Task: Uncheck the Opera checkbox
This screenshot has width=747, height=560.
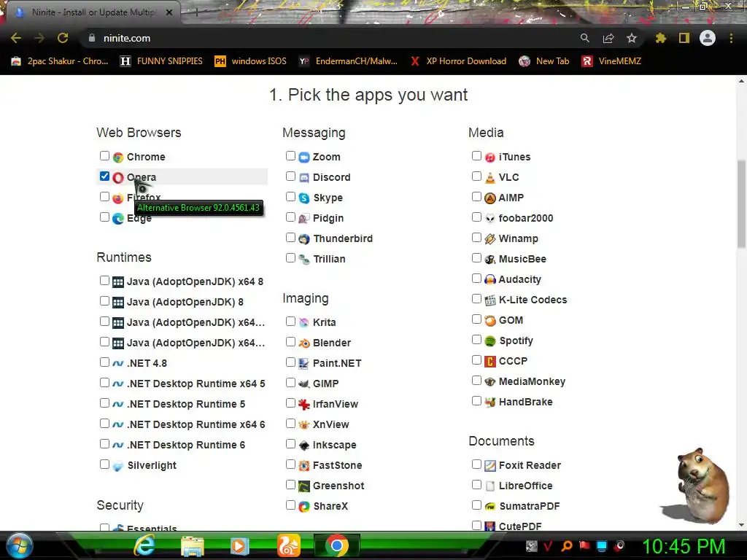Action: coord(104,176)
